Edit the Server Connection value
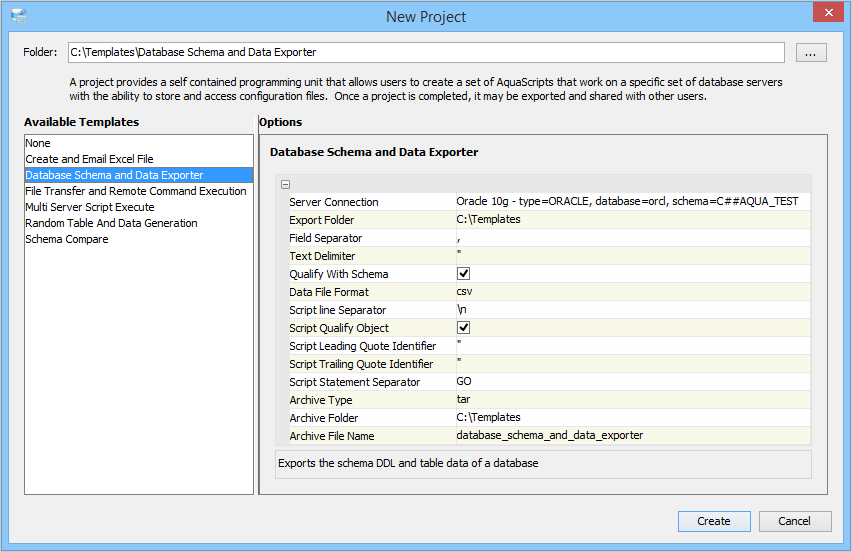 click(627, 202)
